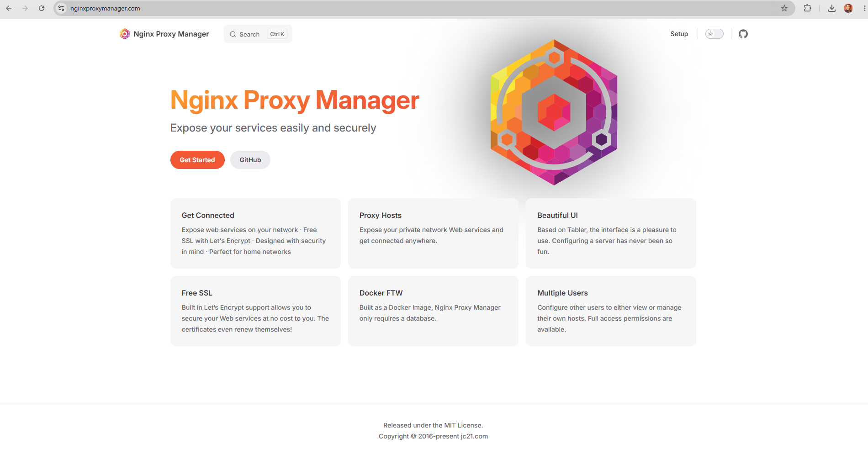Click the Docker FTW feature card title

pos(381,293)
